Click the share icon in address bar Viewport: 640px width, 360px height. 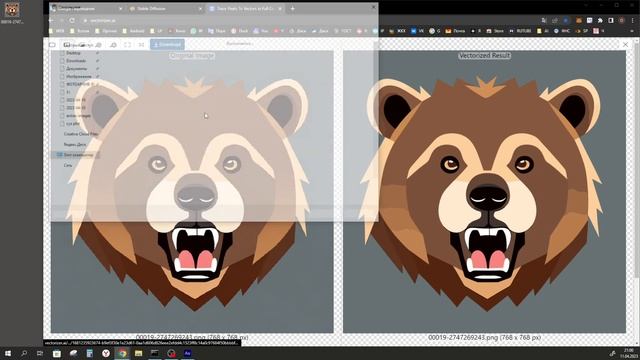[x=555, y=20]
